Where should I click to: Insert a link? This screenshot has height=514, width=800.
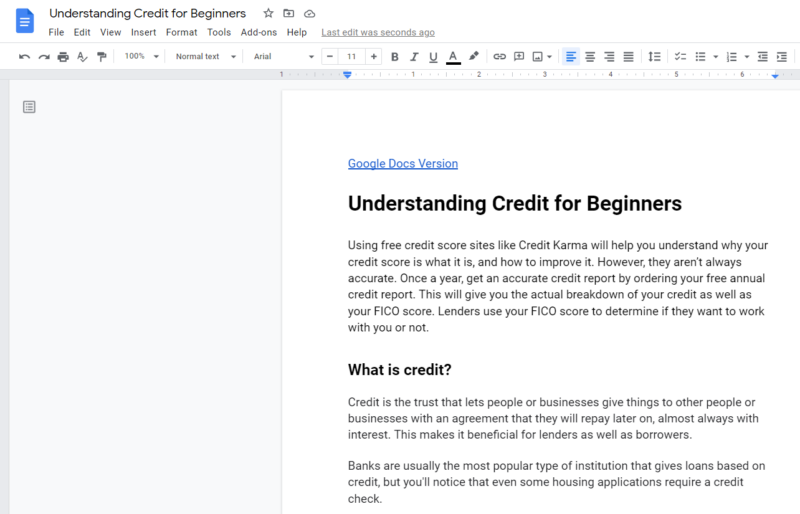point(499,57)
